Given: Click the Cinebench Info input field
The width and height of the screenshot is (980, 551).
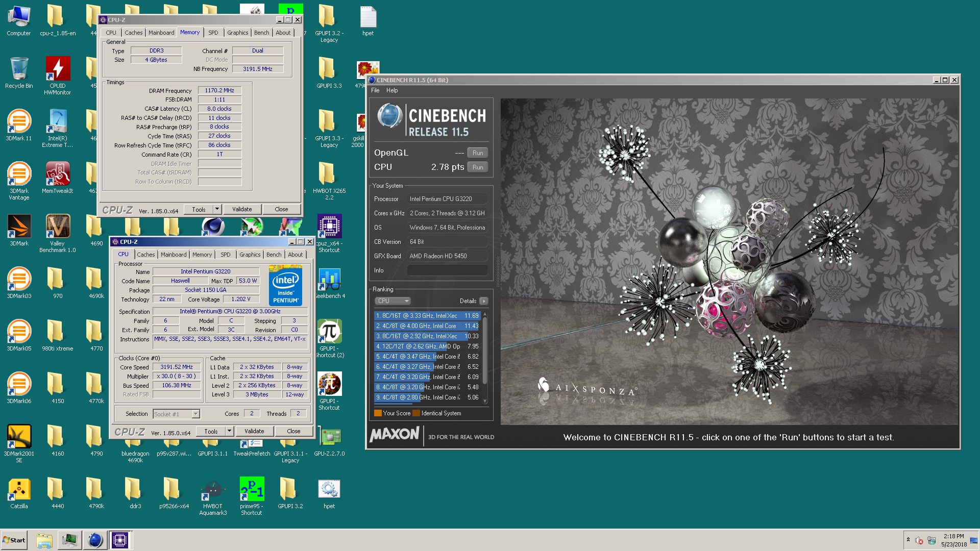Looking at the screenshot, I should click(x=447, y=270).
